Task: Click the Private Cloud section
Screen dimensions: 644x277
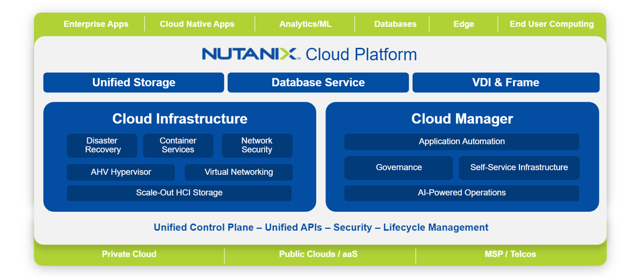Action: click(129, 254)
